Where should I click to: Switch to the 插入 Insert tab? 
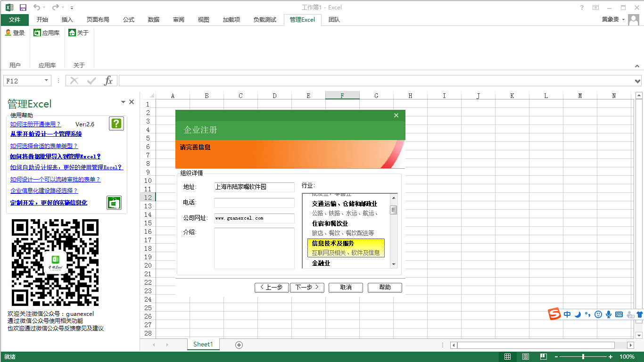click(x=67, y=19)
